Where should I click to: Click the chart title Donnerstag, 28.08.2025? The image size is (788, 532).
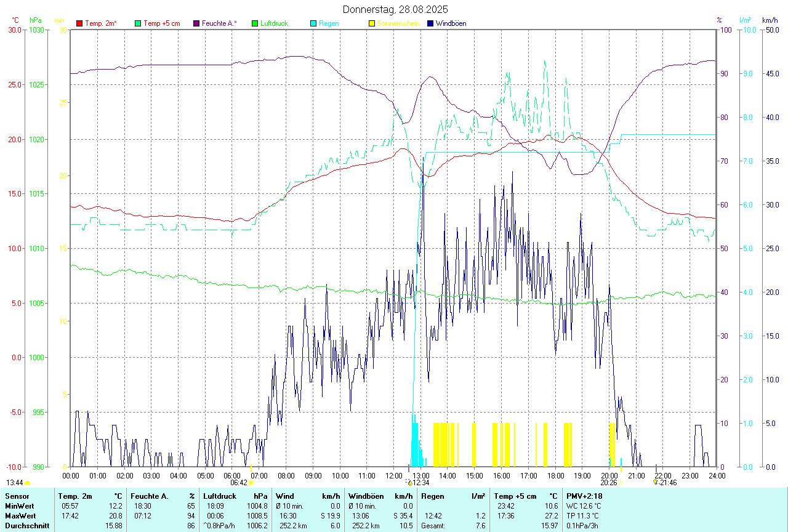point(395,9)
